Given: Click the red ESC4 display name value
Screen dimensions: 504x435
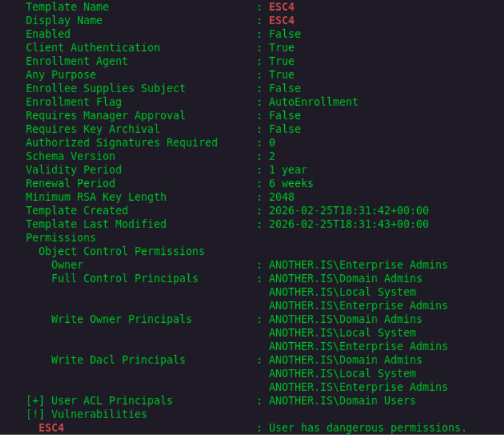Looking at the screenshot, I should [282, 21].
